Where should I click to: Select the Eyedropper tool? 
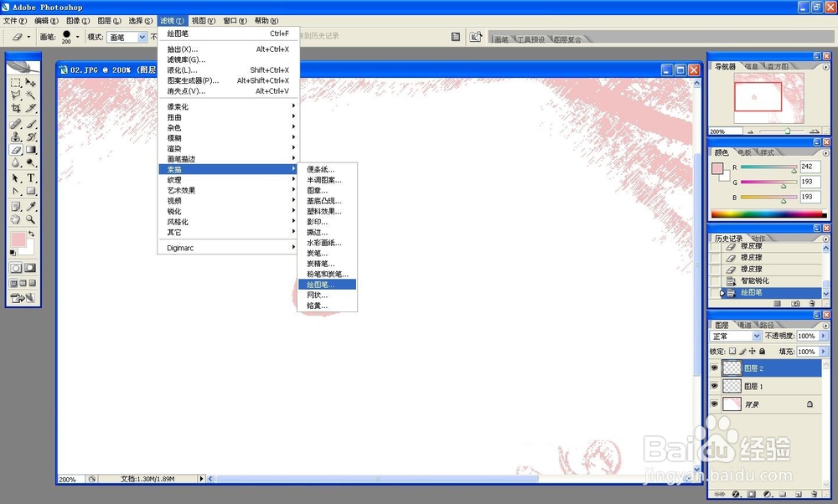tap(30, 206)
